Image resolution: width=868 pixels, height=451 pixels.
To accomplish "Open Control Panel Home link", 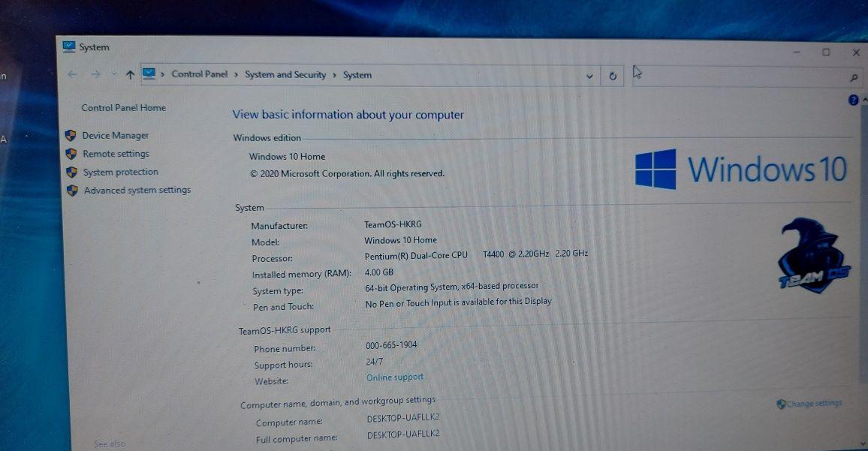I will (123, 108).
